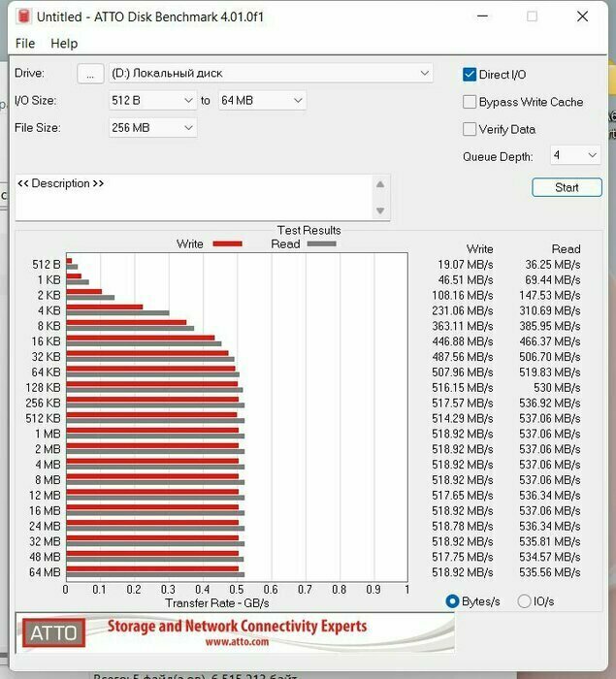This screenshot has height=679, width=616.
Task: Click the 506.70 MB/s read value
Action: point(550,357)
